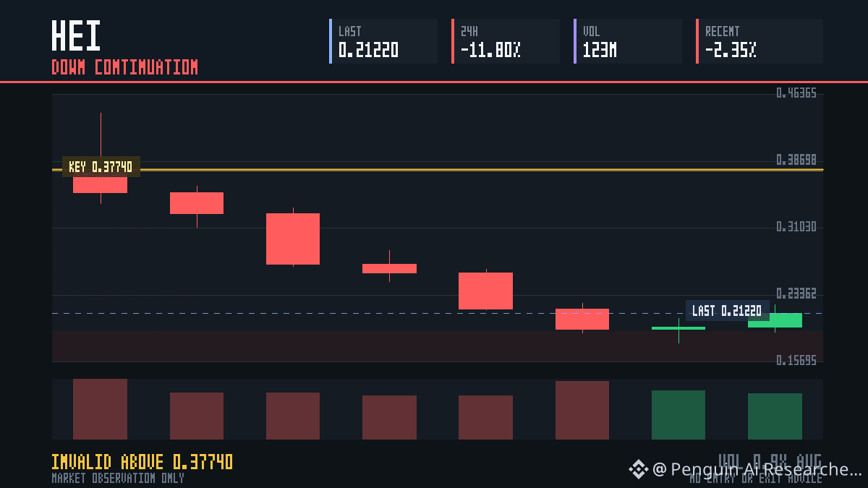
Task: Click the first green volume bar
Action: (678, 415)
